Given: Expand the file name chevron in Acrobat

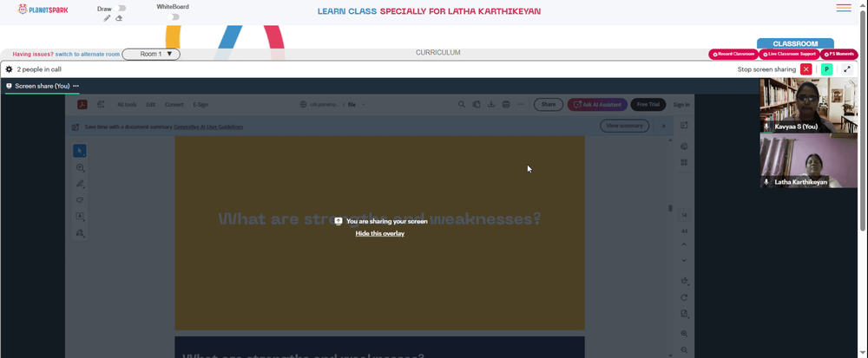Looking at the screenshot, I should click(x=363, y=105).
